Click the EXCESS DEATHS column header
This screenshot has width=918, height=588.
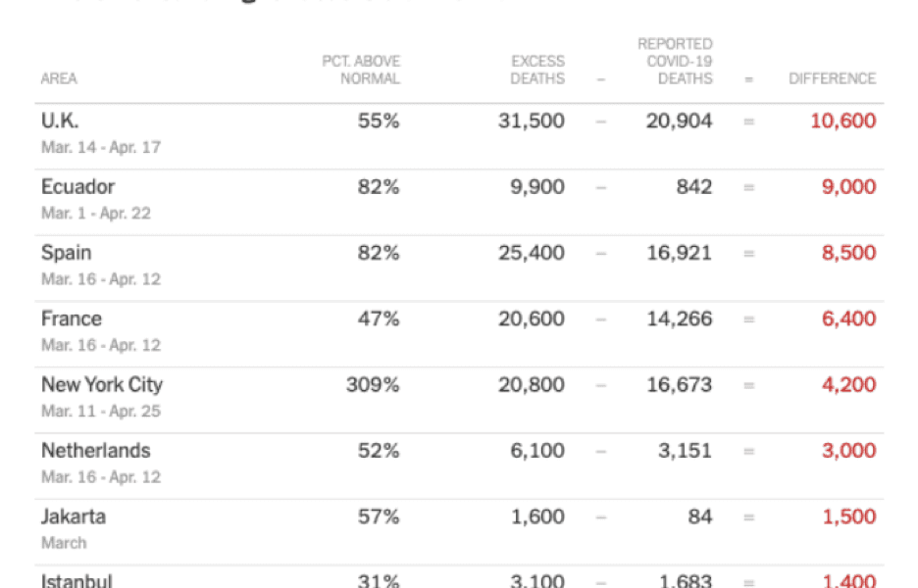click(x=537, y=70)
